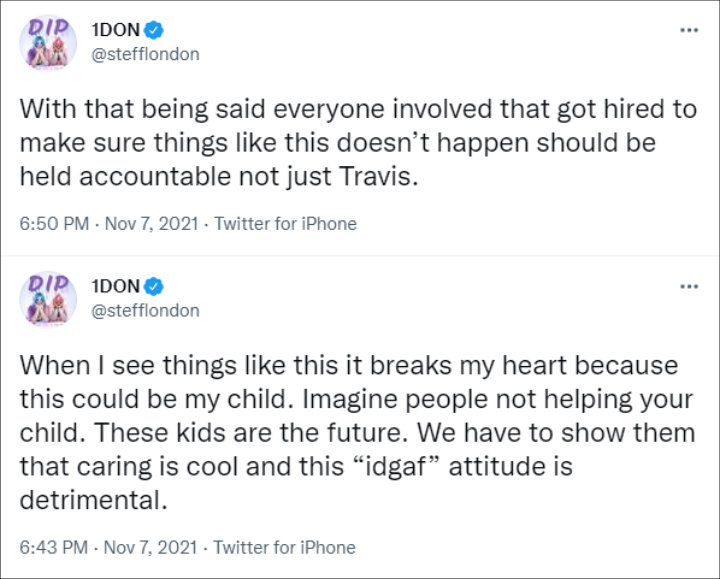Open the profile avatar on the 'breaks my heart' tweet

(x=48, y=299)
